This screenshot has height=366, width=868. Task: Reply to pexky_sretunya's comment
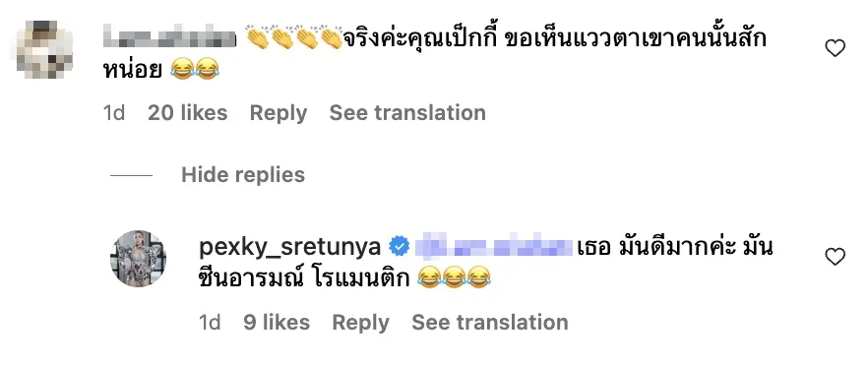point(360,323)
